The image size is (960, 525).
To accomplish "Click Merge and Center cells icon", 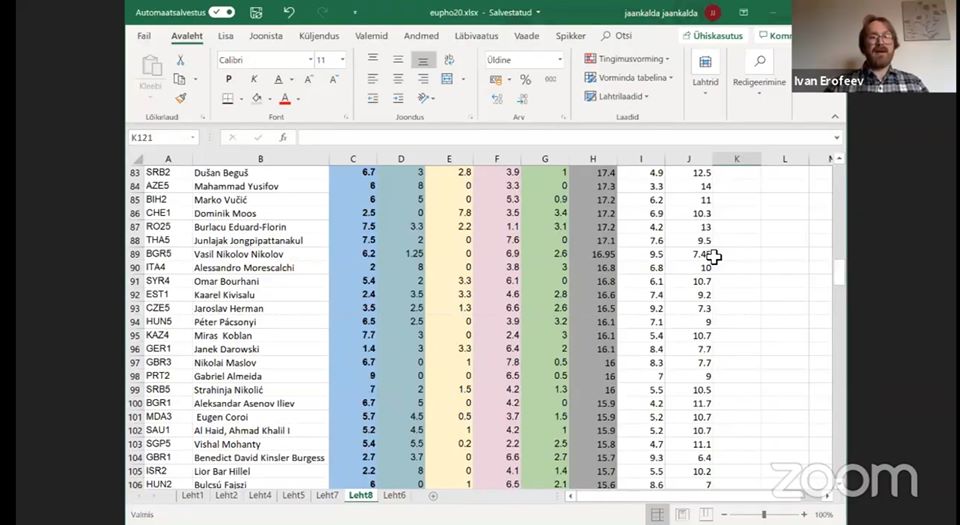I will 448,79.
